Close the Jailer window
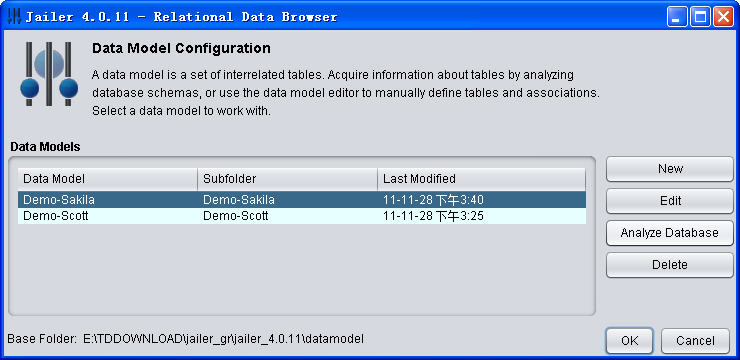 723,17
